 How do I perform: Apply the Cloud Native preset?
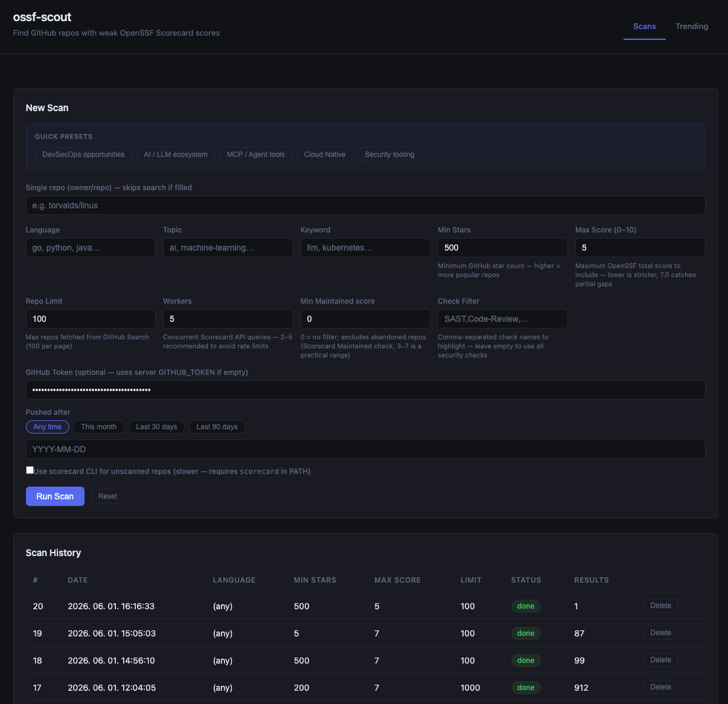pos(325,155)
